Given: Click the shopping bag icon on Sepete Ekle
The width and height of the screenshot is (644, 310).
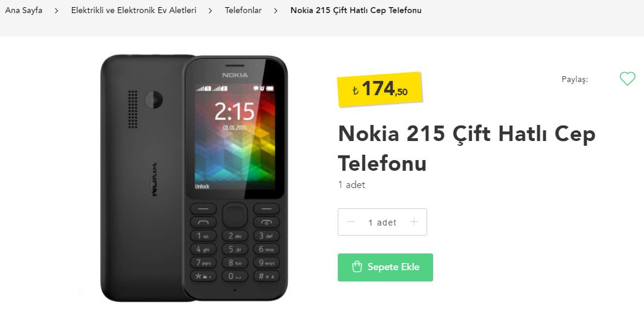Looking at the screenshot, I should (x=357, y=267).
